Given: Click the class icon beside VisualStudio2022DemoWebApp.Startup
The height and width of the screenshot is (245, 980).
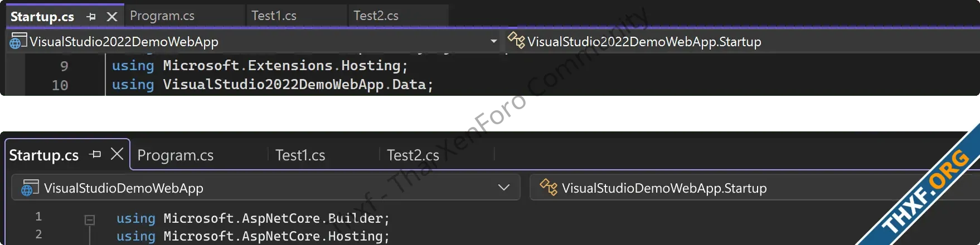Looking at the screenshot, I should (516, 40).
